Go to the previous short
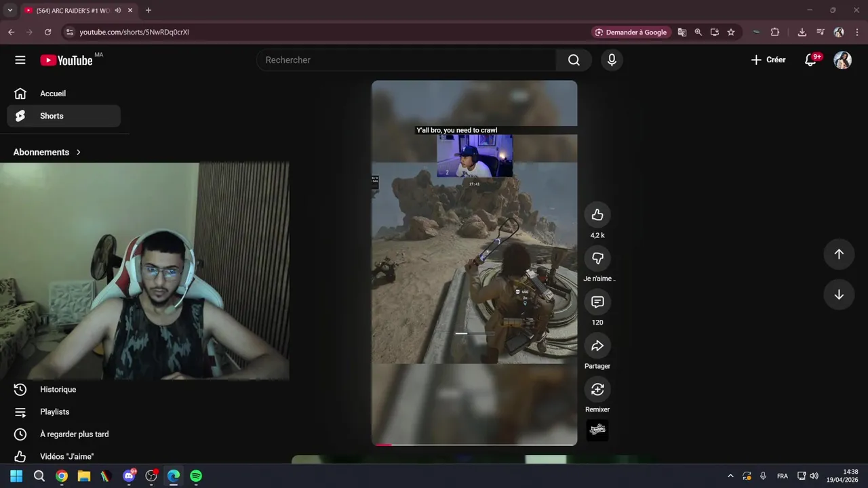 click(x=839, y=254)
